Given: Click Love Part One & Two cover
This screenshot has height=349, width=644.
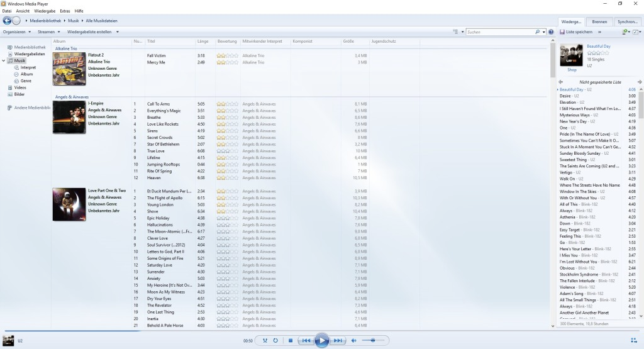Looking at the screenshot, I should [x=69, y=204].
